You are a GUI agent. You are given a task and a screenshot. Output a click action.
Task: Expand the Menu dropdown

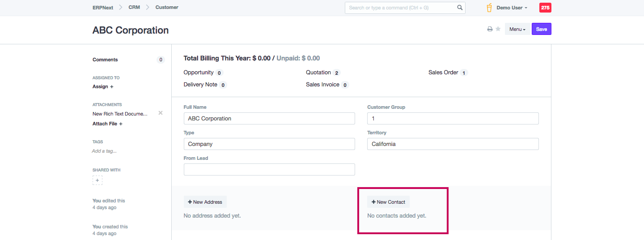(x=517, y=29)
